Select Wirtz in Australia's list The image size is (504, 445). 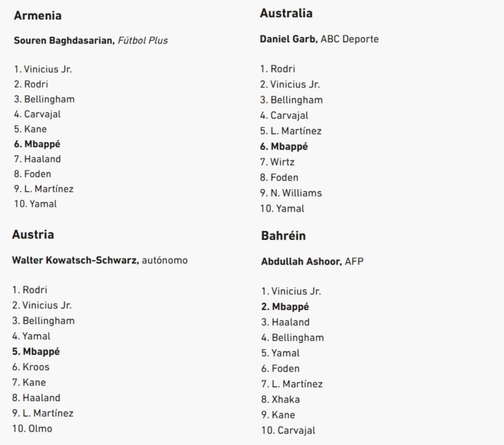coord(282,162)
